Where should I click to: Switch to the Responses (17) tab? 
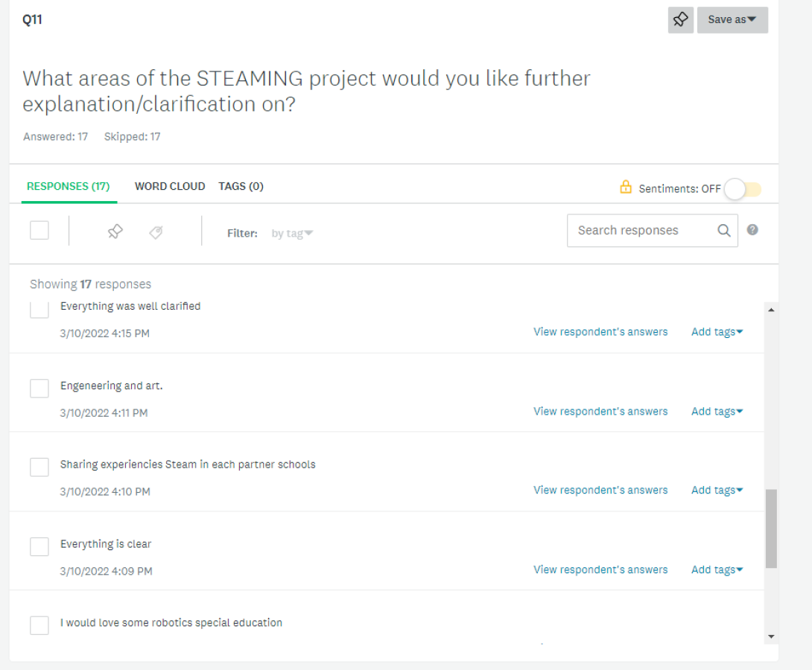tap(69, 186)
